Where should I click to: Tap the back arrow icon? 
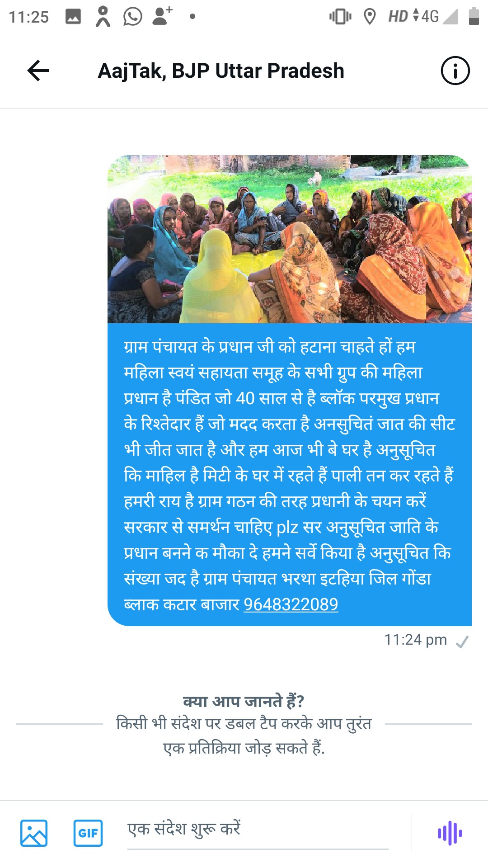[x=38, y=71]
